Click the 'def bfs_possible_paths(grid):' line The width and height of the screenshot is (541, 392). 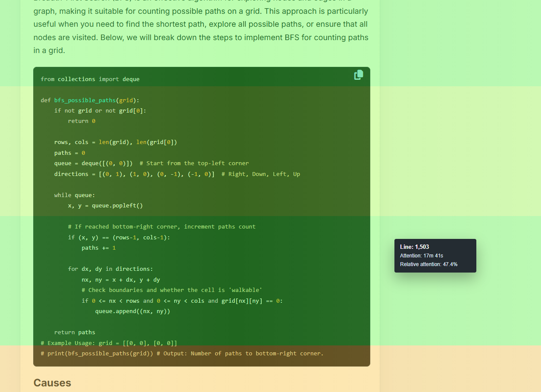click(90, 100)
